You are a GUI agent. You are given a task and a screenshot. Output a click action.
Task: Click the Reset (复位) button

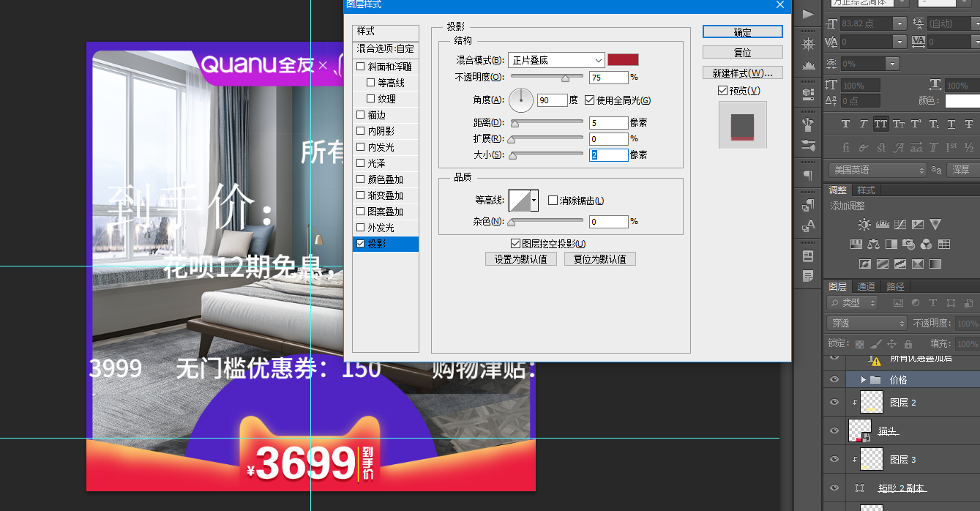pos(743,53)
